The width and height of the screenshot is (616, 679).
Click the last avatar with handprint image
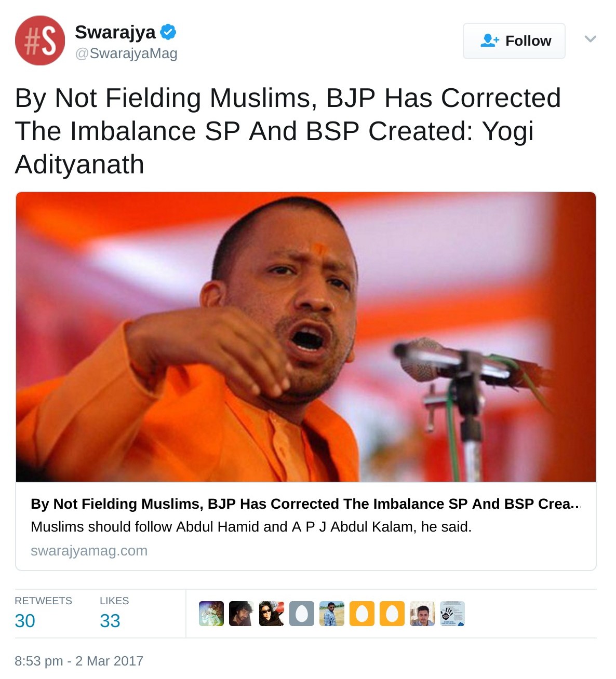[x=452, y=614]
